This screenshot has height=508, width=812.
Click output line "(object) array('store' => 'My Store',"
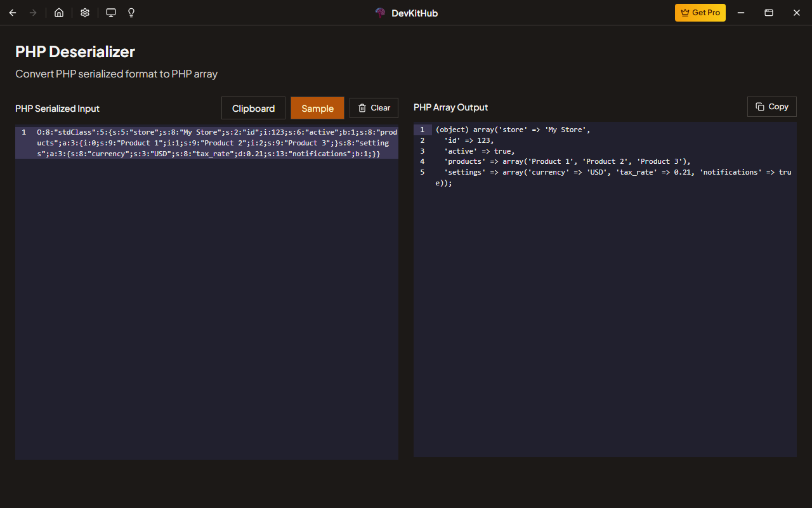pyautogui.click(x=513, y=130)
